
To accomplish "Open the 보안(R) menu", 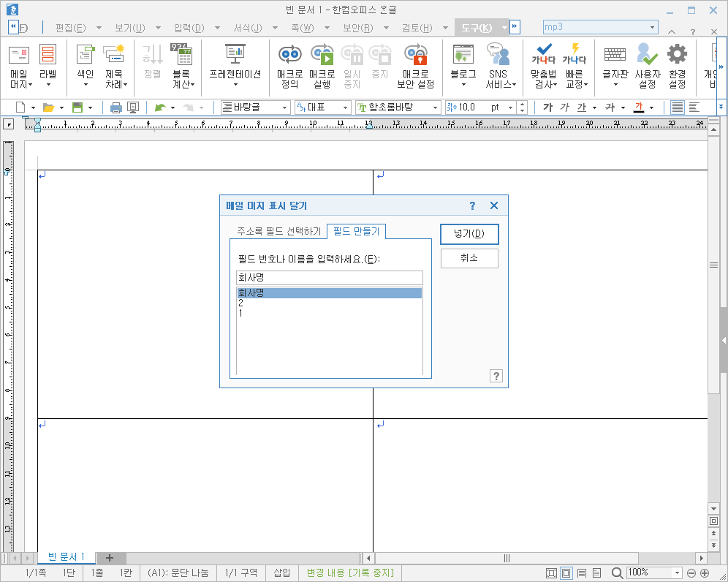I will point(358,29).
